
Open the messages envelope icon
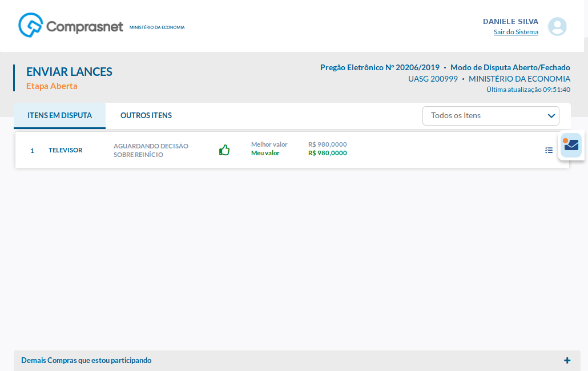(571, 145)
